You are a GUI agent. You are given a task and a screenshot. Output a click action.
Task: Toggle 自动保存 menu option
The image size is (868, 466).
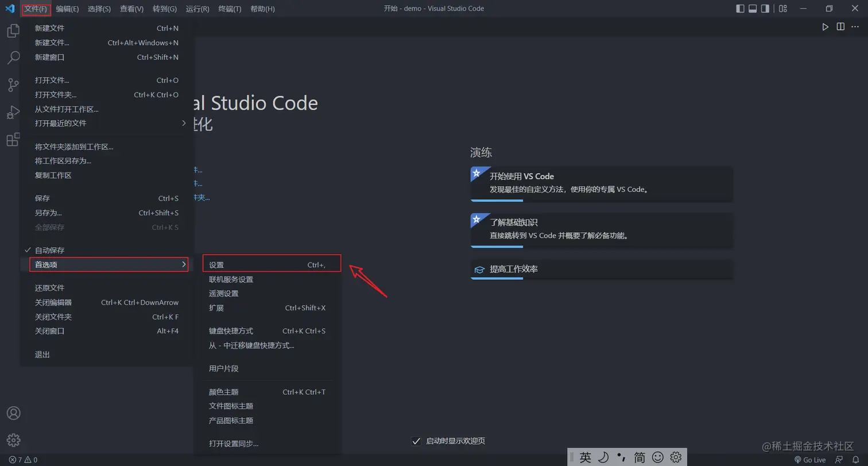(107, 251)
